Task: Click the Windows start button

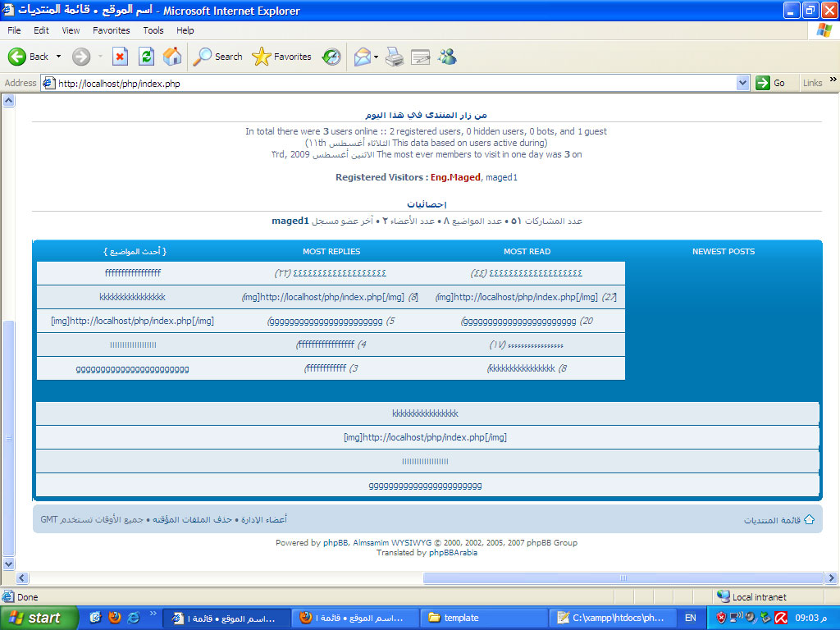Action: [x=39, y=618]
